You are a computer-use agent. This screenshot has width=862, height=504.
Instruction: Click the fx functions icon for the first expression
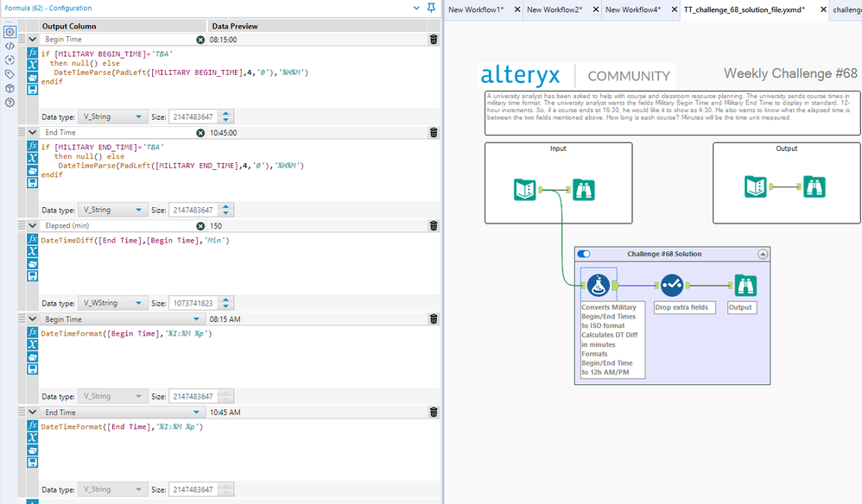[x=33, y=54]
